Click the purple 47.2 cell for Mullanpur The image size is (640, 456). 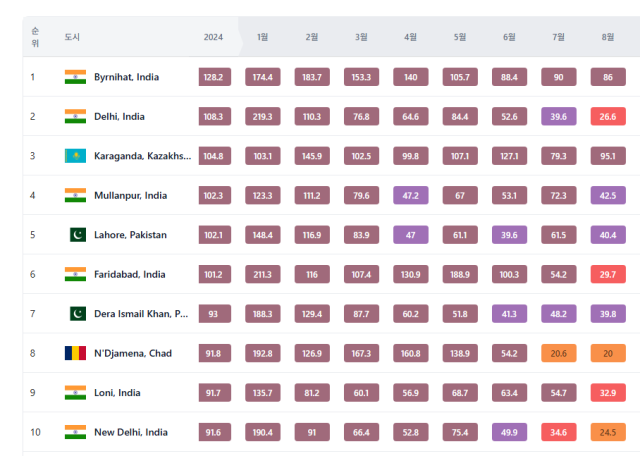410,195
